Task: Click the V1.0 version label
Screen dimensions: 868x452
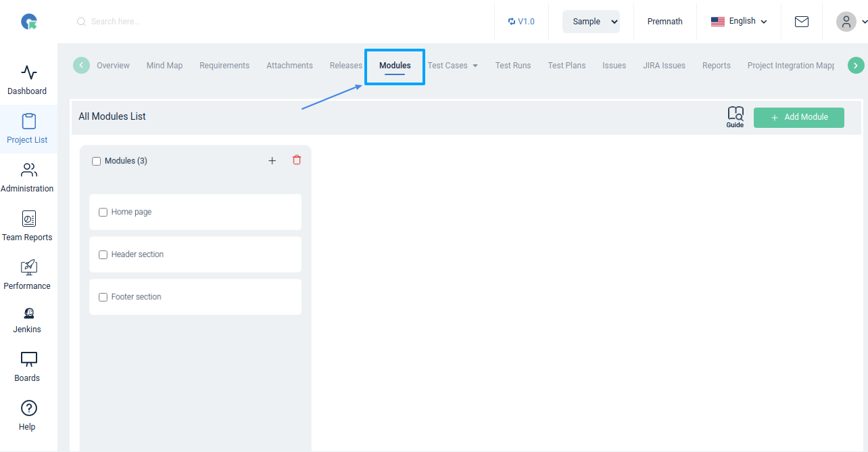Action: [526, 22]
